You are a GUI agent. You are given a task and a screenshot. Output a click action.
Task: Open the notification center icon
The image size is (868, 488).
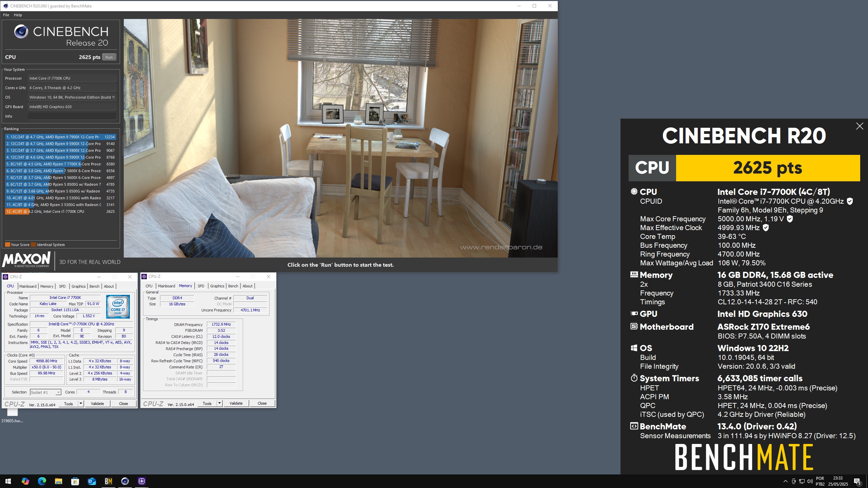tap(857, 481)
